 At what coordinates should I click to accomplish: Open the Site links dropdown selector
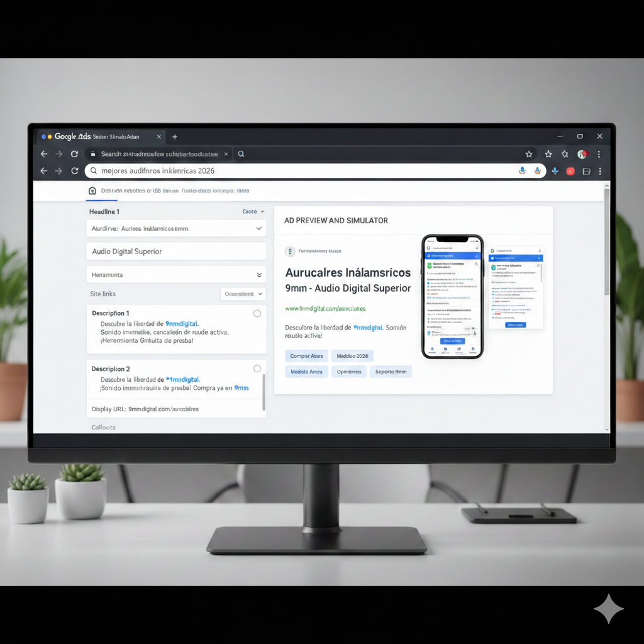243,294
